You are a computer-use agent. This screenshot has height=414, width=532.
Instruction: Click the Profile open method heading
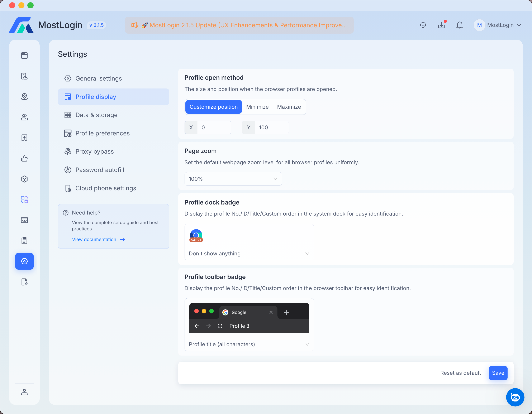(214, 78)
